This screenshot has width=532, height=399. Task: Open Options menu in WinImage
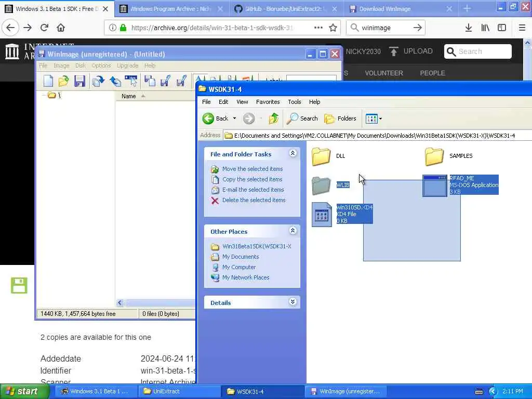coord(101,65)
